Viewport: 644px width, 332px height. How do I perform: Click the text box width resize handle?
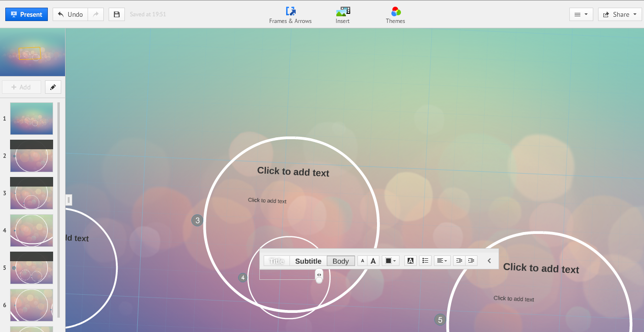(319, 275)
